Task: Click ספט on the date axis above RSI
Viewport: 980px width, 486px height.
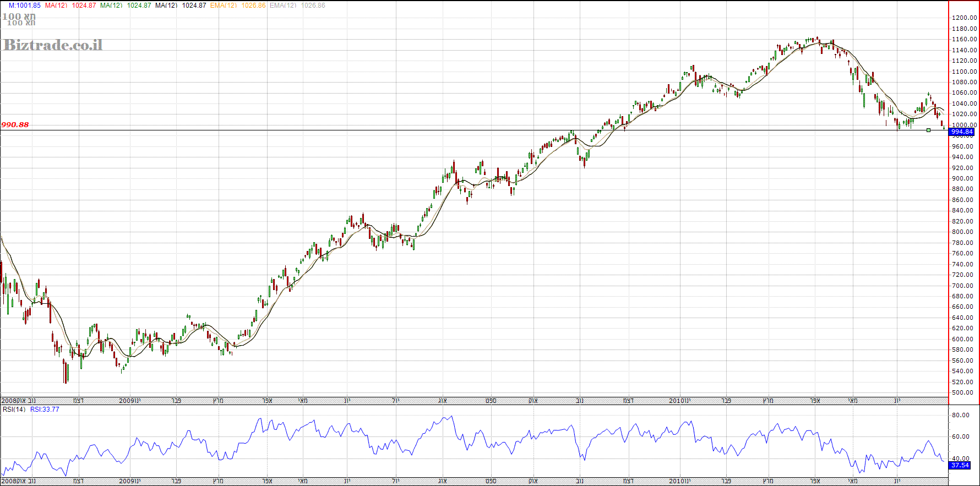Action: pyautogui.click(x=491, y=401)
